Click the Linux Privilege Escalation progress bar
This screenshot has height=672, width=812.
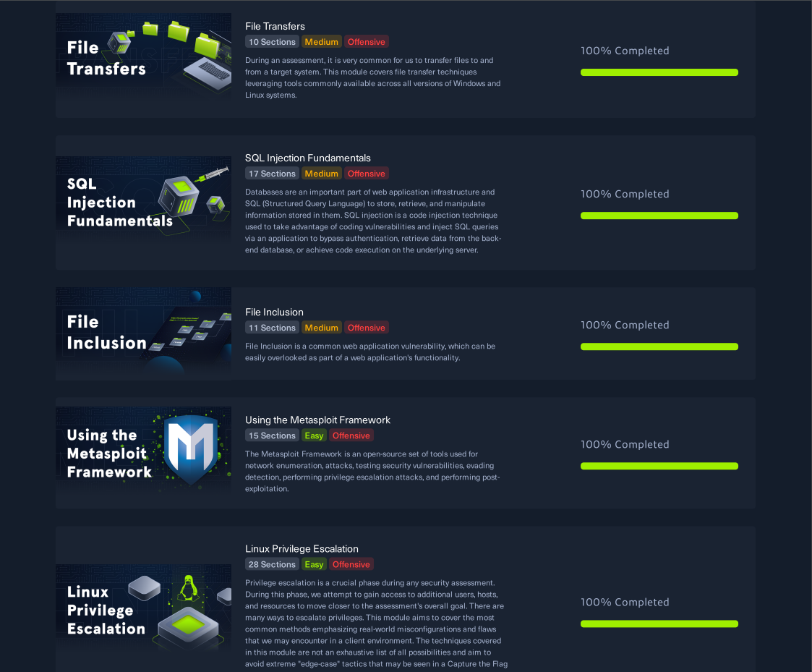pyautogui.click(x=659, y=624)
